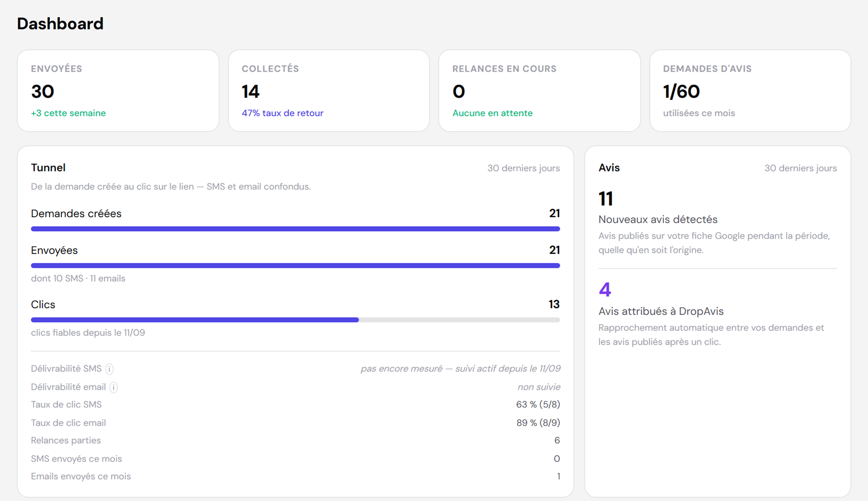Viewport: 868px width, 501px height.
Task: Click "30 derniers jours" in Tunnel panel
Action: [x=524, y=168]
